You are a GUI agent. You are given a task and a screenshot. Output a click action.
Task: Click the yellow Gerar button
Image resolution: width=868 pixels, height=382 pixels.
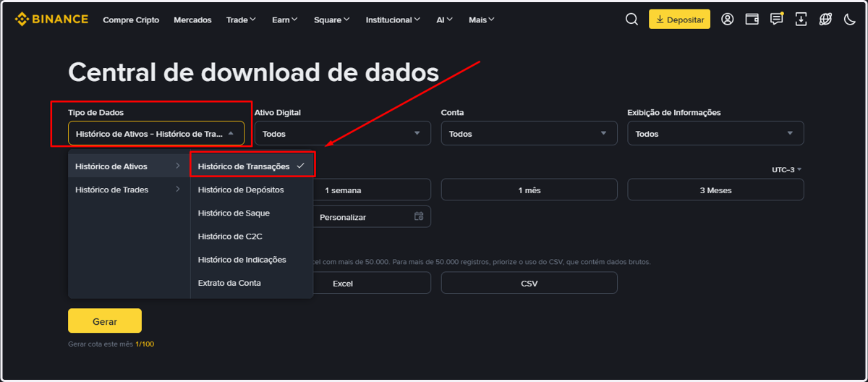(105, 321)
